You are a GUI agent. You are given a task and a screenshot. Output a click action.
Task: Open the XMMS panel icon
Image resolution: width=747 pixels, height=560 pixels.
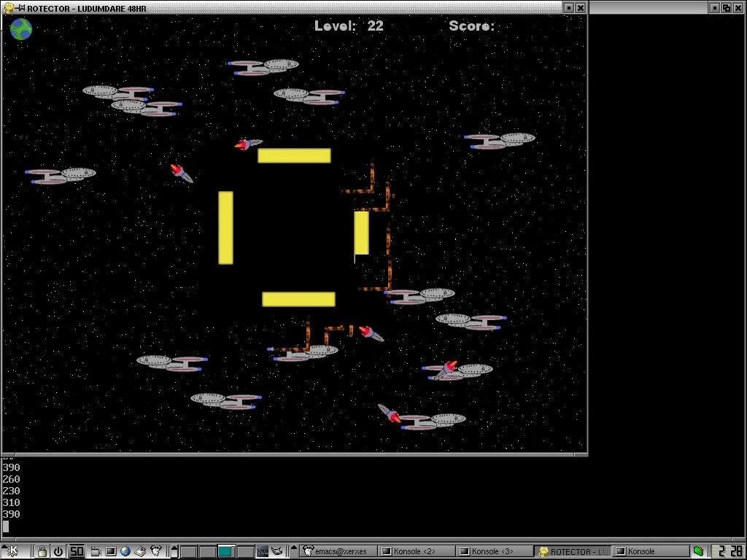tap(263, 551)
